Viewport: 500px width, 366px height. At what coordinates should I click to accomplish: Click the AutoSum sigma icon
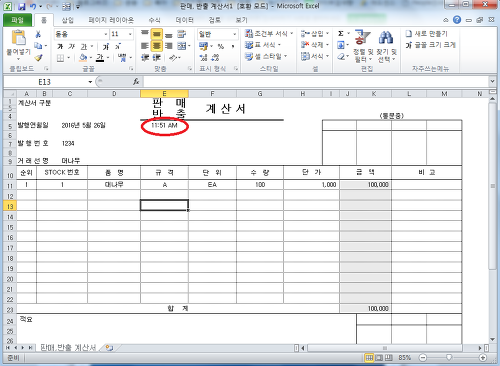pyautogui.click(x=341, y=33)
